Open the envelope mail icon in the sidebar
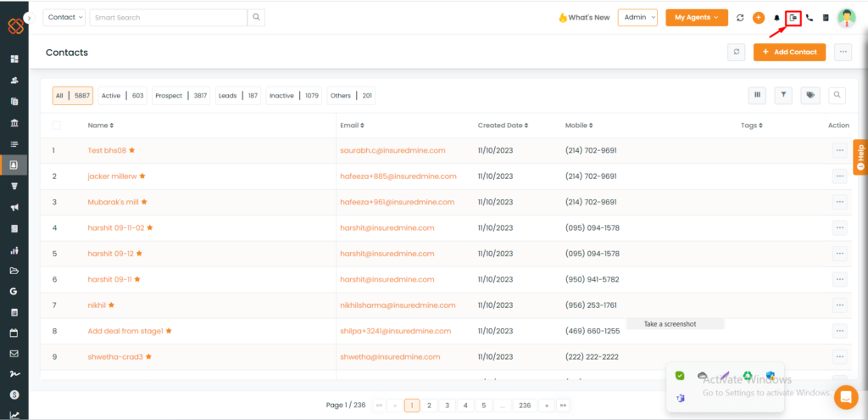 14,354
